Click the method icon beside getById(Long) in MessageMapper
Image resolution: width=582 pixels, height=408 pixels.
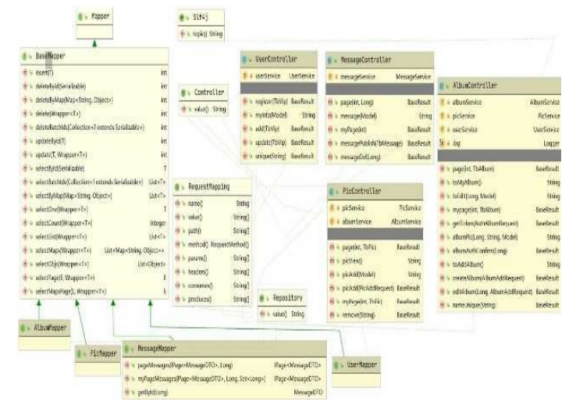[x=127, y=392]
